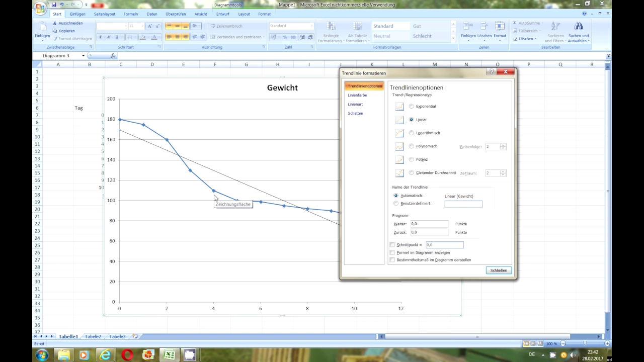Open Suchen und Auswählen
The height and width of the screenshot is (362, 644).
[578, 32]
